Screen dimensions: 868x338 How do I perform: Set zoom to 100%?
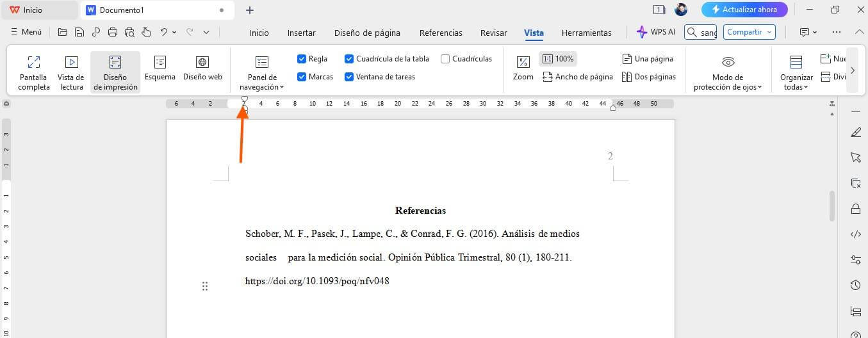point(558,59)
